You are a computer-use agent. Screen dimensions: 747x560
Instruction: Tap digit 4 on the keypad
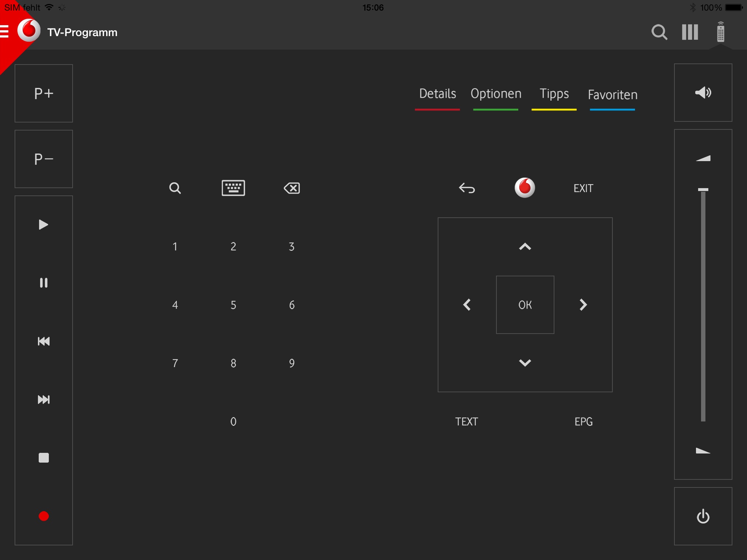tap(175, 305)
